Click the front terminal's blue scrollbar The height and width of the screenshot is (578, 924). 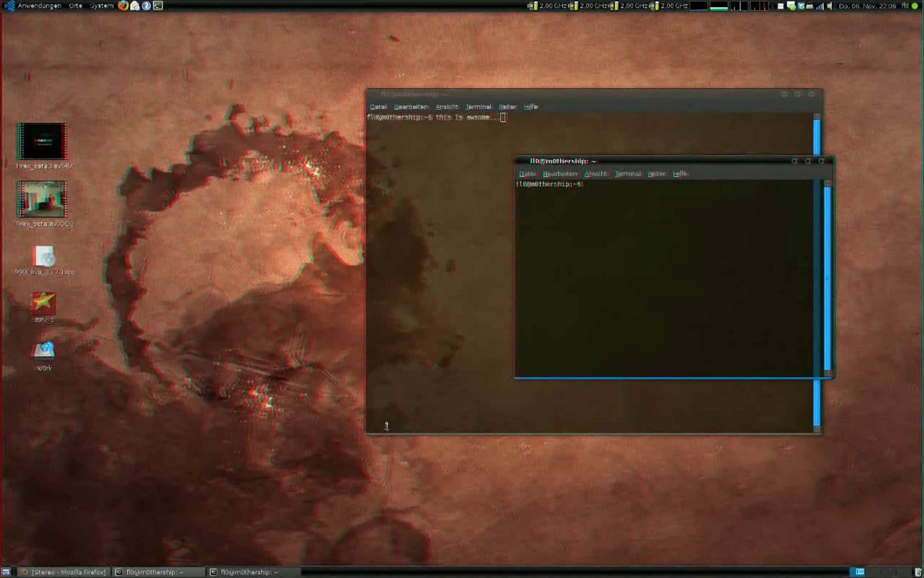coord(827,277)
